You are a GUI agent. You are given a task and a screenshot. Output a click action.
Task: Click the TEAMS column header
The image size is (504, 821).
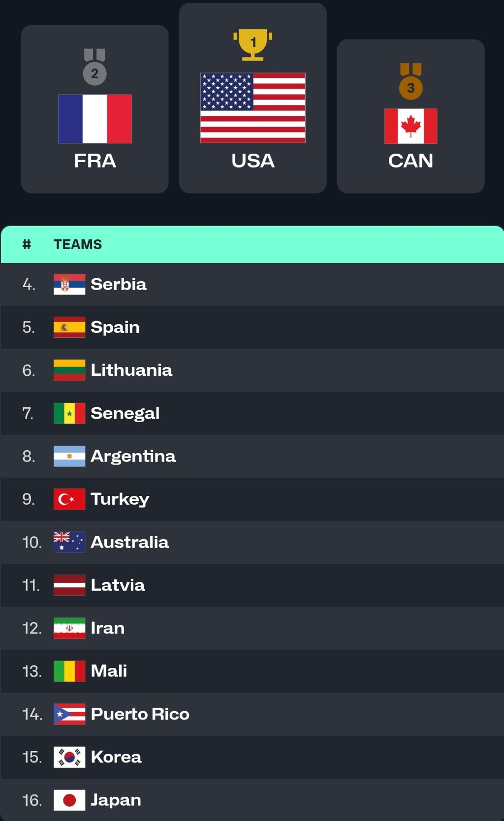click(x=78, y=244)
